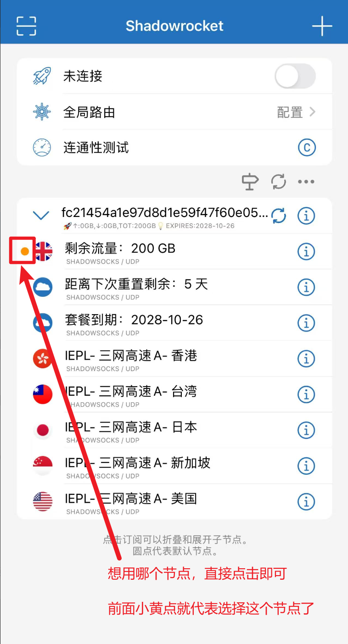The height and width of the screenshot is (644, 348).
Task: Click the 连通性测试 row label
Action: tap(96, 148)
